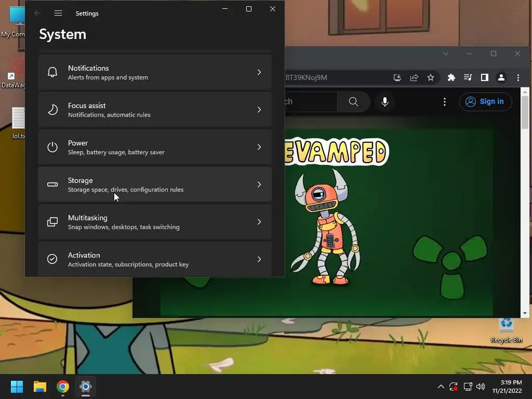Open Notifications: Alerts from apps and system

coord(155,72)
